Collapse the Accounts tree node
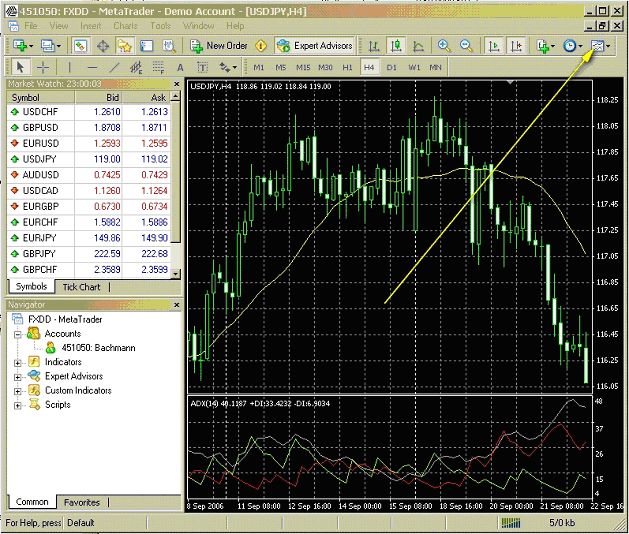Image resolution: width=629 pixels, height=534 pixels. click(18, 334)
